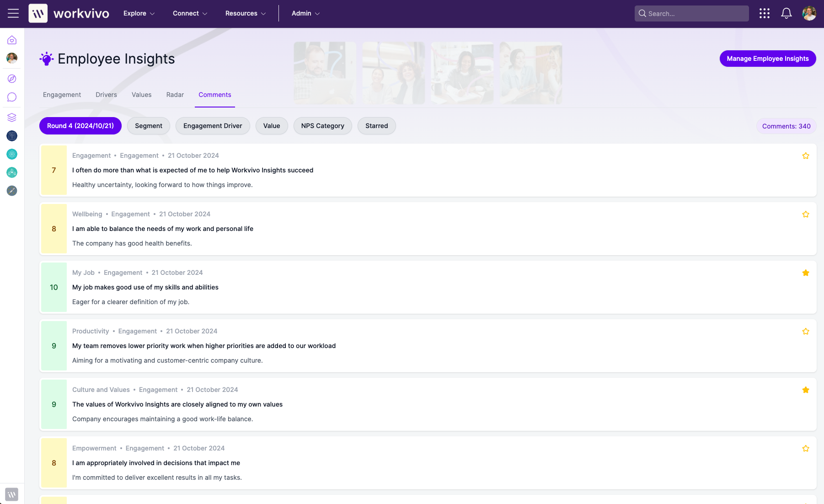The width and height of the screenshot is (824, 504).
Task: Switch to the Values tab
Action: click(x=141, y=95)
